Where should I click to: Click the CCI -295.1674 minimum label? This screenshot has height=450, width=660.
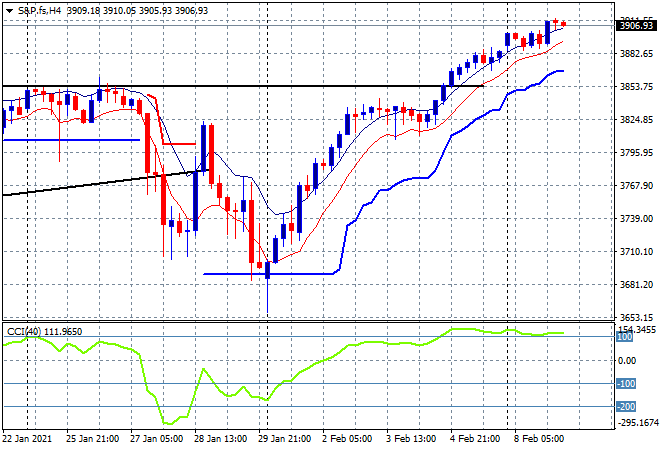(636, 423)
